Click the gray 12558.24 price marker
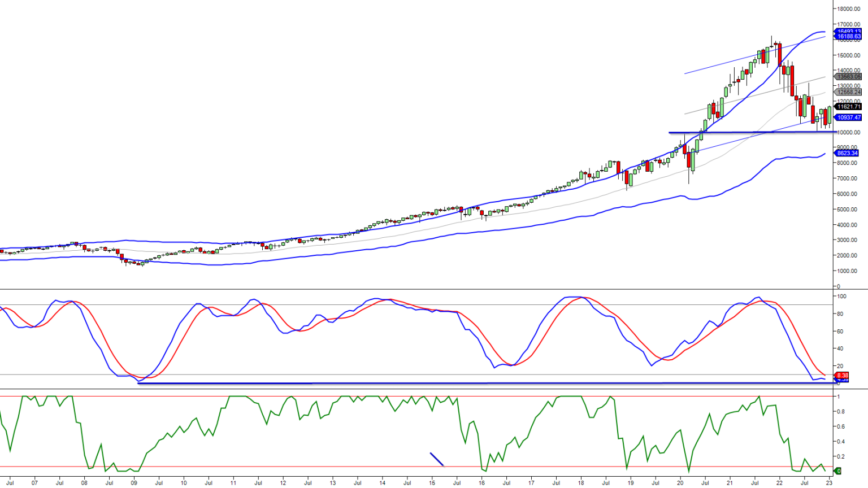868x488 pixels. click(849, 91)
